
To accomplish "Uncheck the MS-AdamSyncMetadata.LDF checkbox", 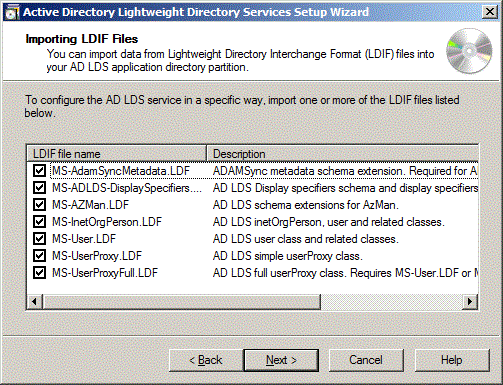I will click(x=39, y=171).
